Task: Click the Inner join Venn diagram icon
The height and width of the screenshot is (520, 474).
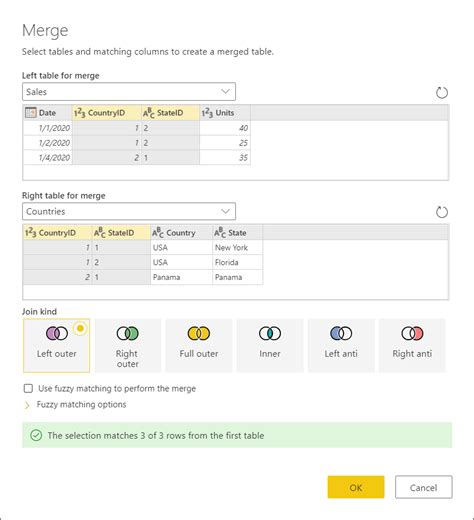Action: click(x=270, y=333)
